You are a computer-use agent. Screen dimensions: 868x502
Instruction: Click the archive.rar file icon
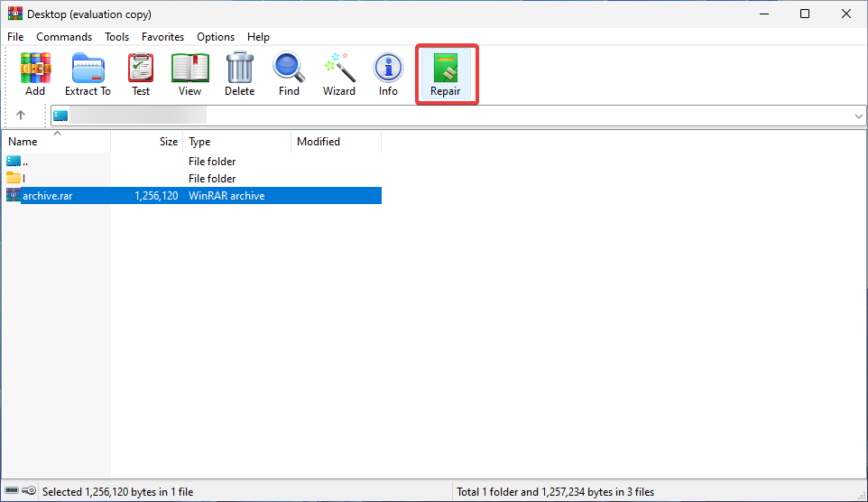tap(14, 195)
